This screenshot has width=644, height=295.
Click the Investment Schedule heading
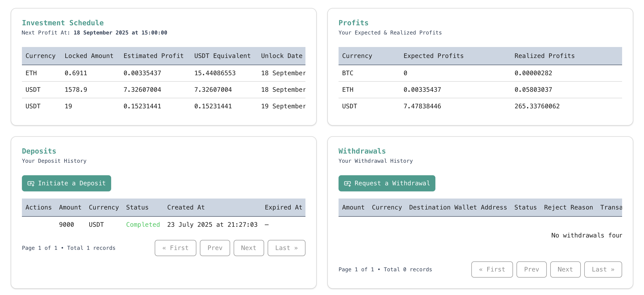point(63,23)
